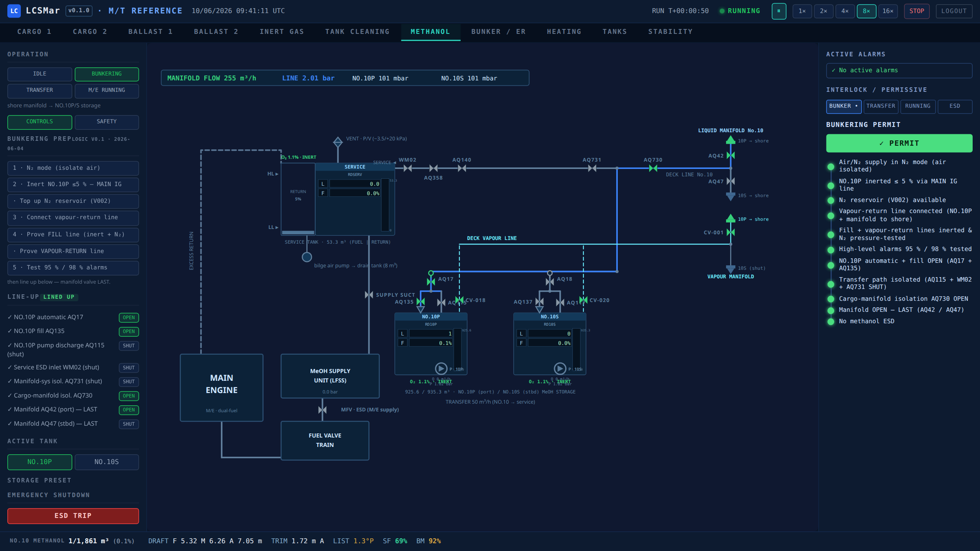Click the P/V vent diamond symbol

pos(338,142)
